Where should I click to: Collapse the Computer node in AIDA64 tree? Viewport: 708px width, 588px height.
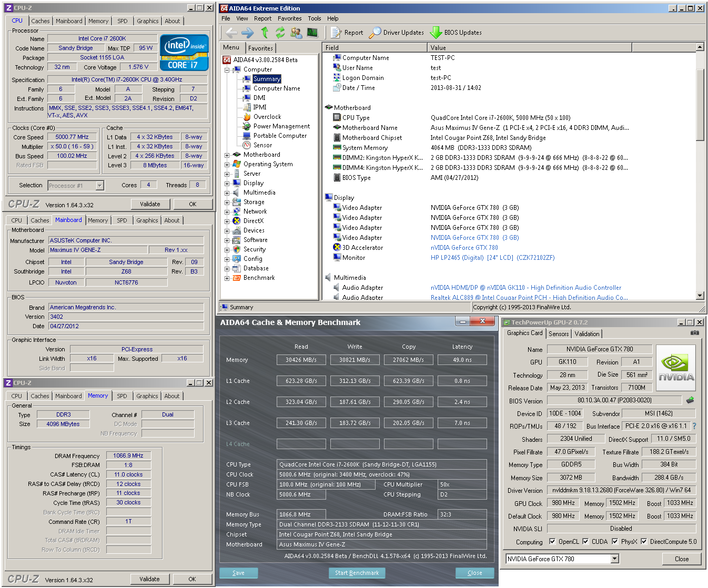[227, 69]
